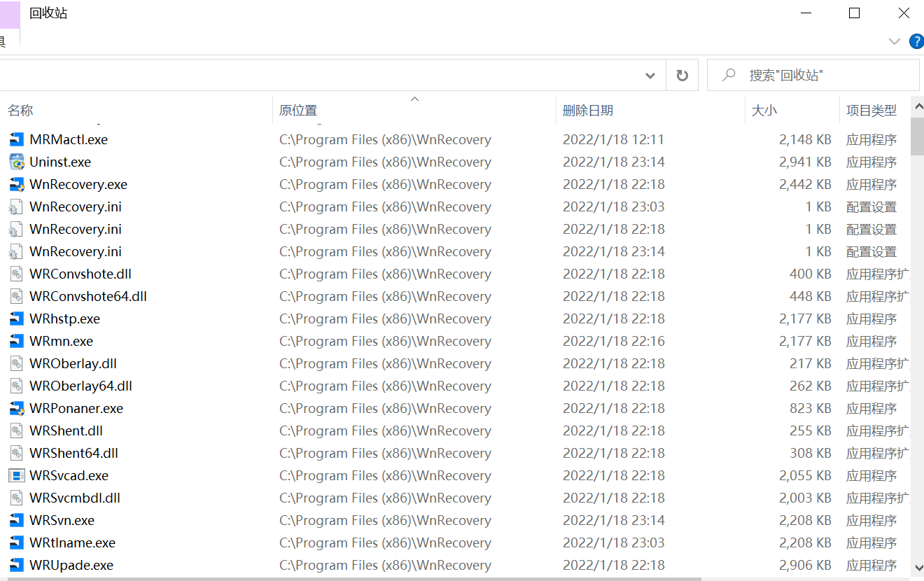Viewport: 924px width, 581px height.
Task: Click the WnRecovery.exe file icon
Action: tap(15, 184)
